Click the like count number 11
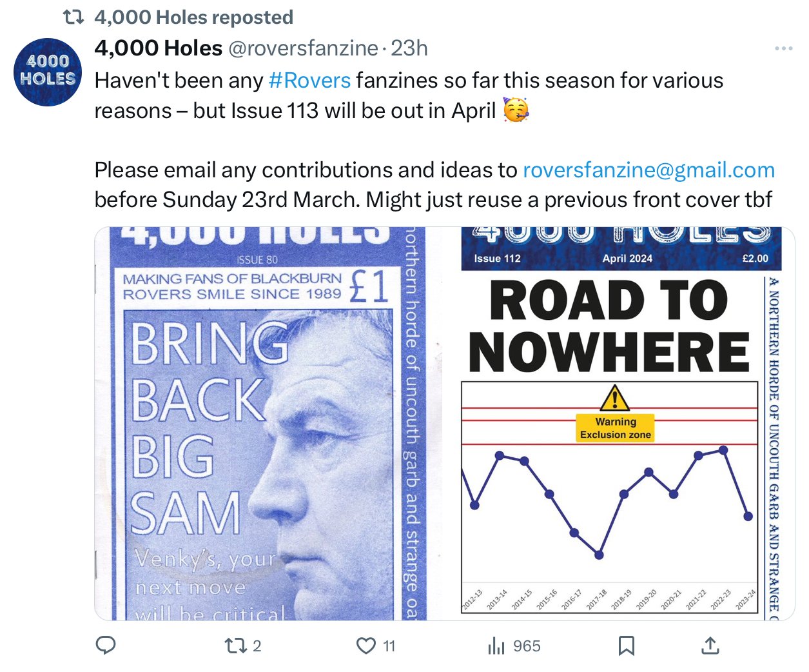Image resolution: width=809 pixels, height=672 pixels. pos(389,646)
